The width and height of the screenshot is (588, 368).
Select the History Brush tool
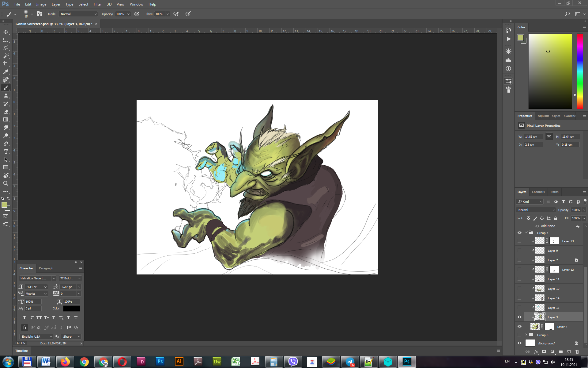point(6,104)
